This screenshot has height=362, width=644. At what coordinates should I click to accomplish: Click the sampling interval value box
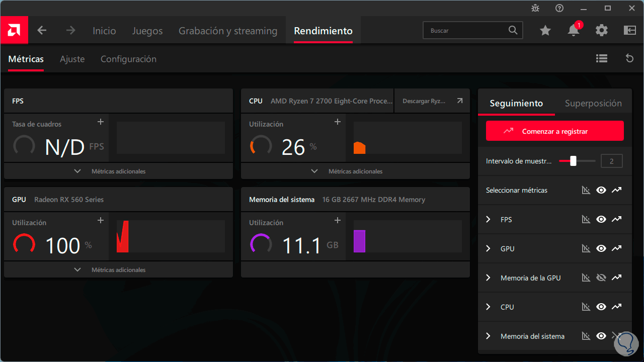tap(612, 161)
